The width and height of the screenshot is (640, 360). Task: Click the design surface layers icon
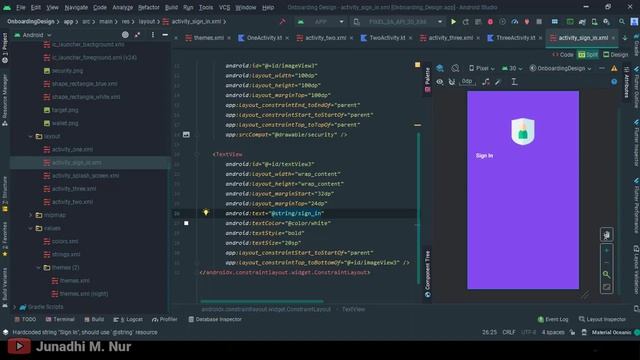coord(440,68)
